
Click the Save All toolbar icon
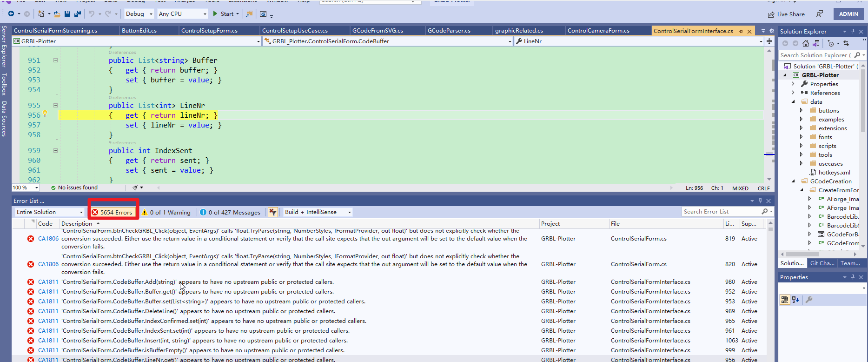point(77,14)
